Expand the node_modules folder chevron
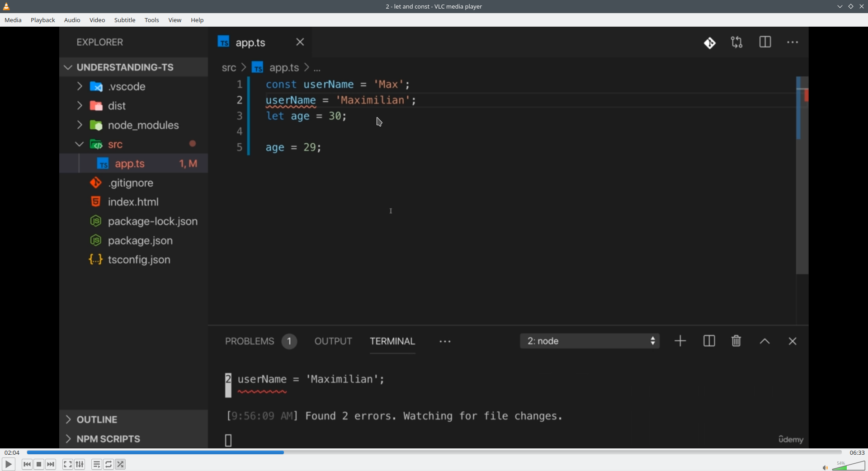868x471 pixels. click(x=80, y=125)
